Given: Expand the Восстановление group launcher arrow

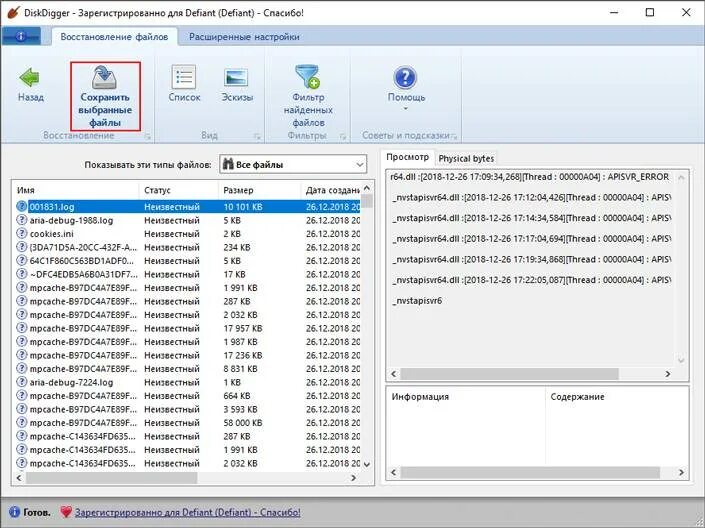Looking at the screenshot, I should (x=147, y=136).
